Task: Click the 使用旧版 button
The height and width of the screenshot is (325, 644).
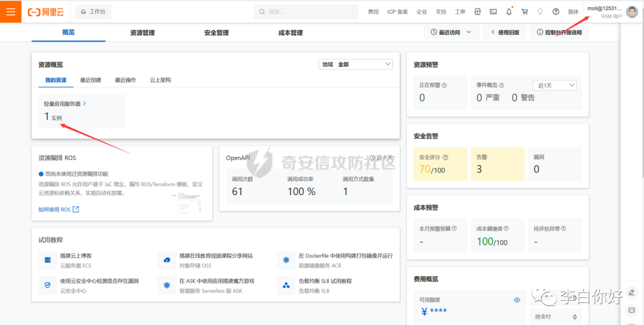Action: click(505, 32)
